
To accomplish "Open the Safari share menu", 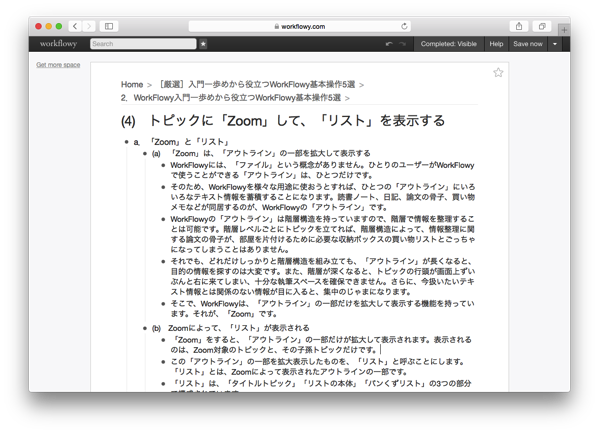I will (519, 26).
